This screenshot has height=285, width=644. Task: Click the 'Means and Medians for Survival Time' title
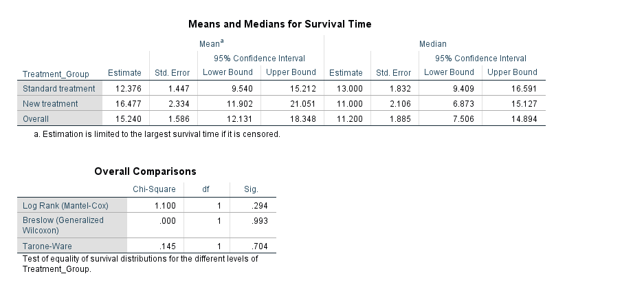point(280,24)
